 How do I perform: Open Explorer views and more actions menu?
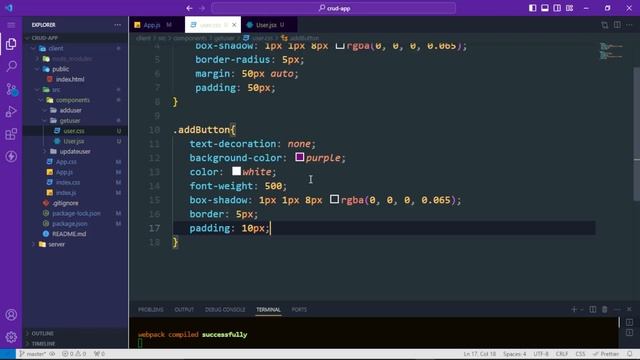(118, 25)
